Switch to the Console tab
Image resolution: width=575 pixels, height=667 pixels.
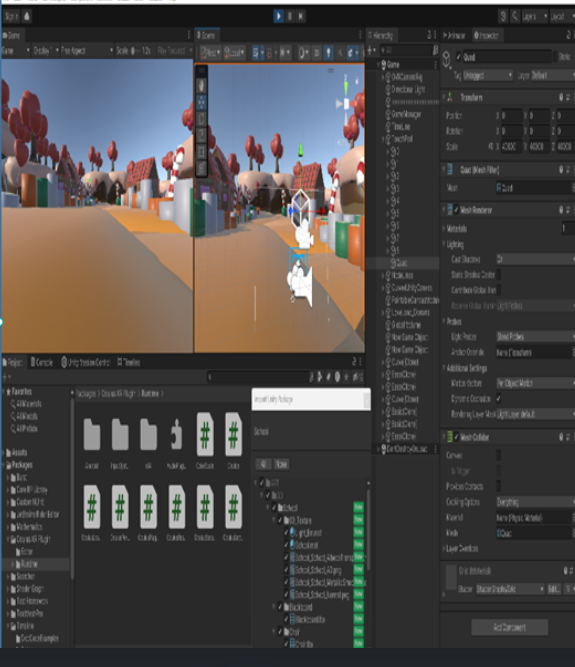click(x=42, y=362)
